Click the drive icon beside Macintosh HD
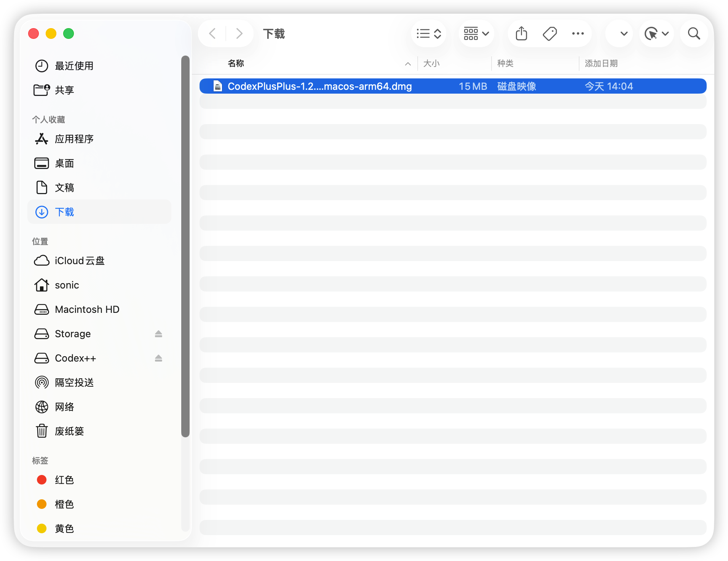Image resolution: width=728 pixels, height=561 pixels. pyautogui.click(x=42, y=309)
